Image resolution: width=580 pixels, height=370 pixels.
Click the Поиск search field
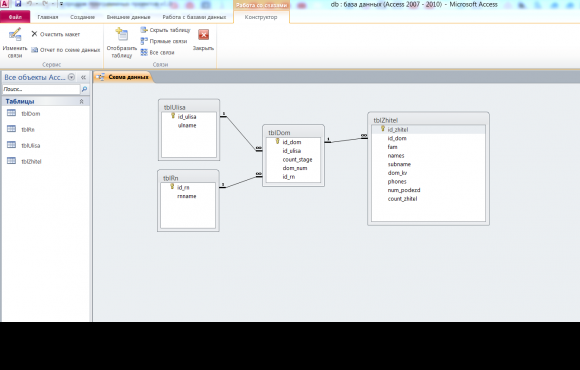41,89
